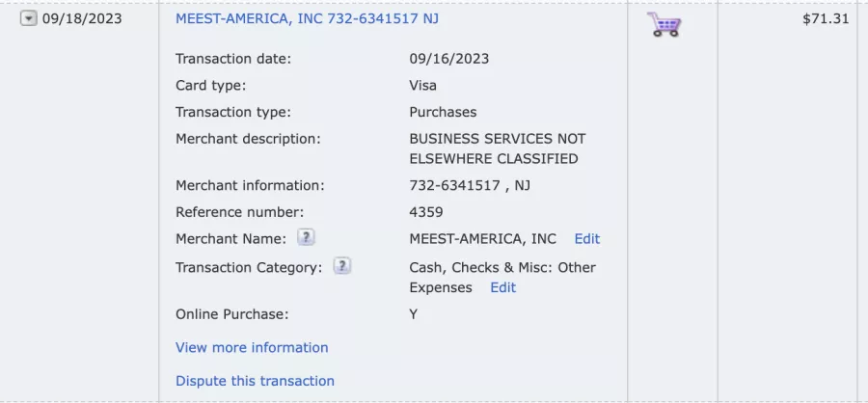Click the 09/16/2023 transaction date value
The height and width of the screenshot is (403, 868).
[x=448, y=59]
